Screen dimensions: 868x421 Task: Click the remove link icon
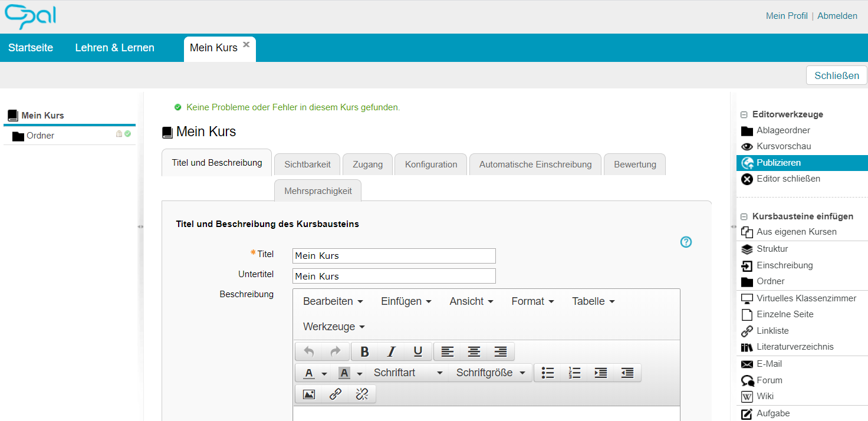(362, 394)
